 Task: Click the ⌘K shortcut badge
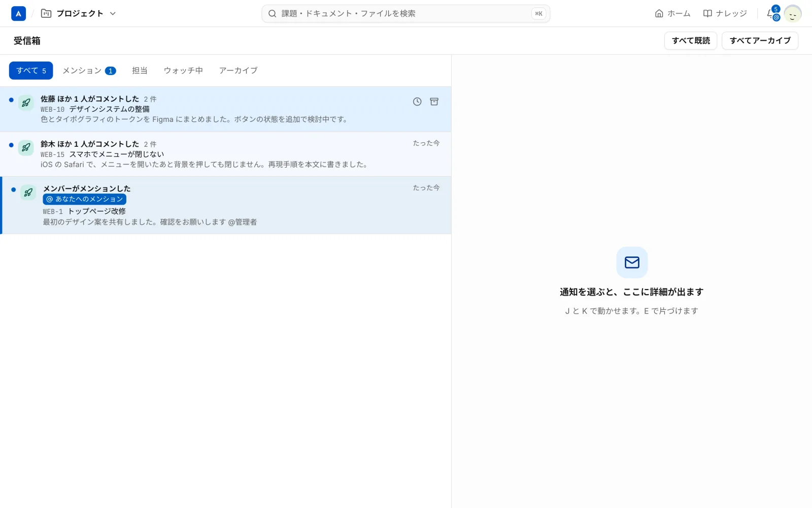538,14
